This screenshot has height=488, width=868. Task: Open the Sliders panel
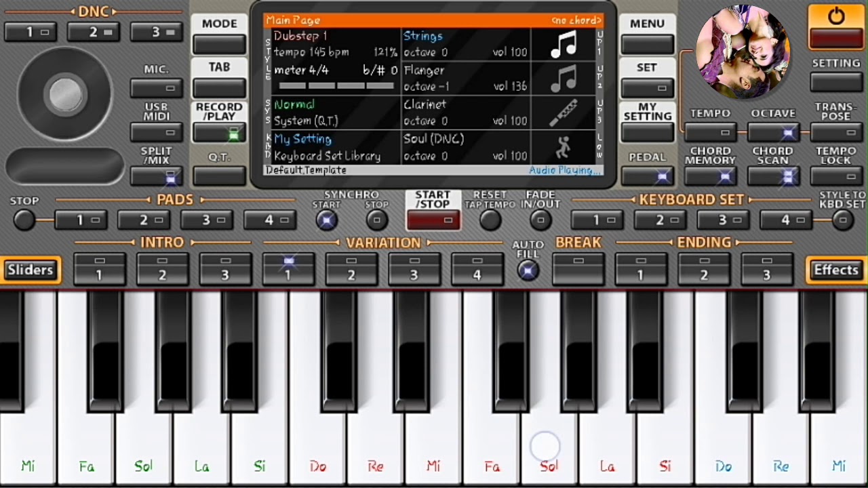[x=31, y=270]
